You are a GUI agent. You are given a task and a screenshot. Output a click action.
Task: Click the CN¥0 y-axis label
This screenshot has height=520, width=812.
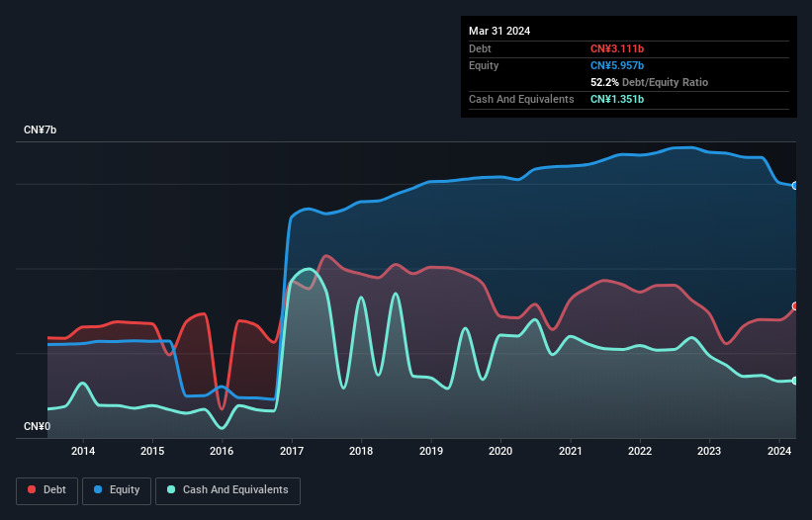(38, 426)
